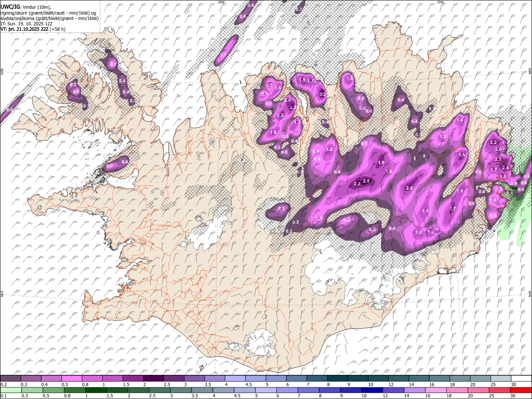Image resolution: width=532 pixels, height=399 pixels.
Task: Click the 'rigning/skúrir' legend description line
Action: click(x=48, y=13)
